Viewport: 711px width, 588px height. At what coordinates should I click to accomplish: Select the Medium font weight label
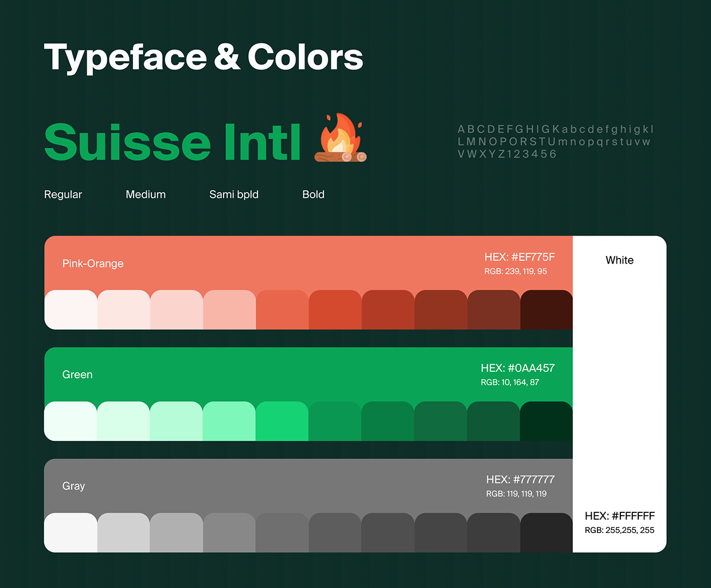coord(146,194)
